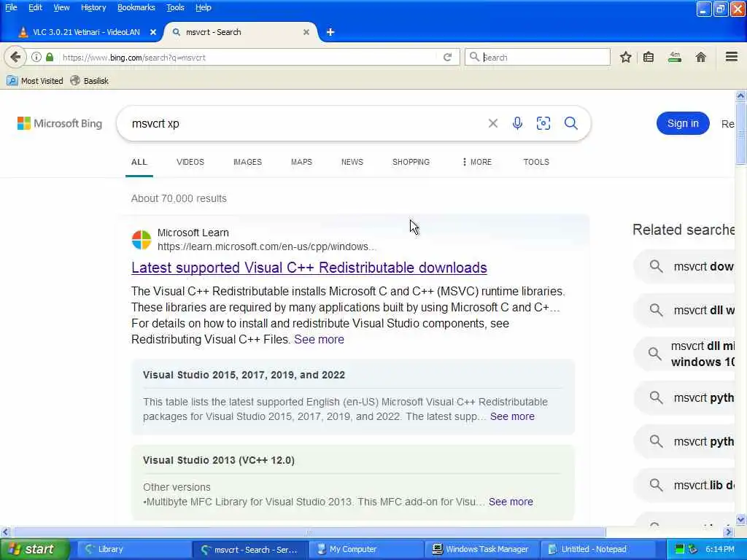Bookmark this page with the star icon

point(625,57)
